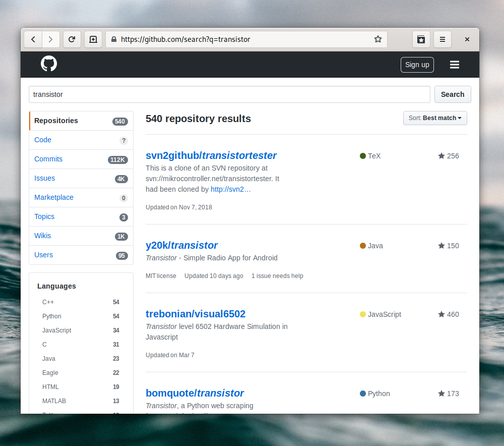Switch to Wikis search results

[x=81, y=236]
